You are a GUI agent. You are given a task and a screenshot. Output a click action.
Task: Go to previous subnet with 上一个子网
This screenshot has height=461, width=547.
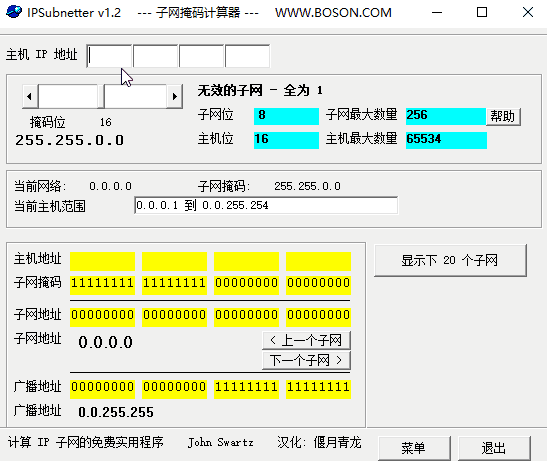point(306,340)
